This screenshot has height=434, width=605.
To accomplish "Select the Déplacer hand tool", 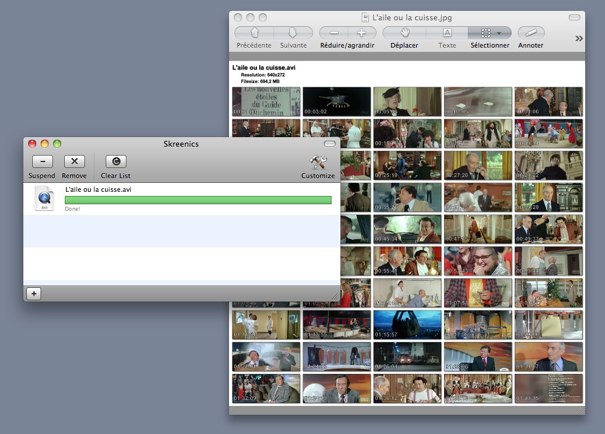I will [404, 33].
